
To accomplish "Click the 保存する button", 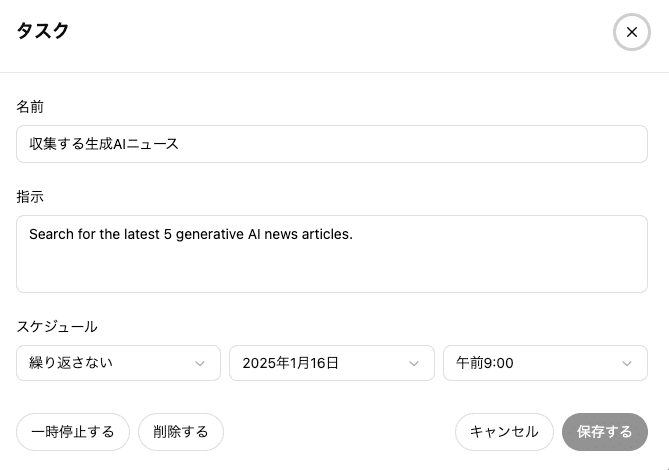I will (x=605, y=432).
